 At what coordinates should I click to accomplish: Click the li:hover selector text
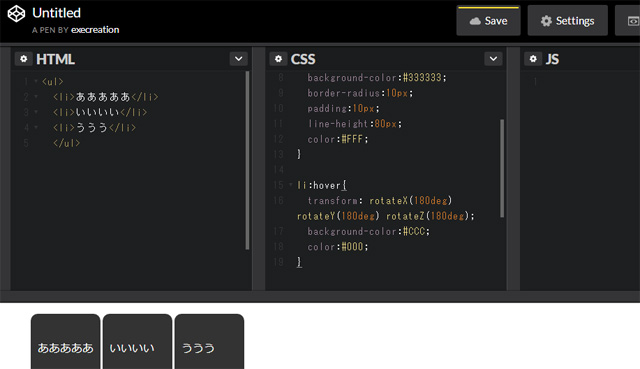pyautogui.click(x=322, y=185)
